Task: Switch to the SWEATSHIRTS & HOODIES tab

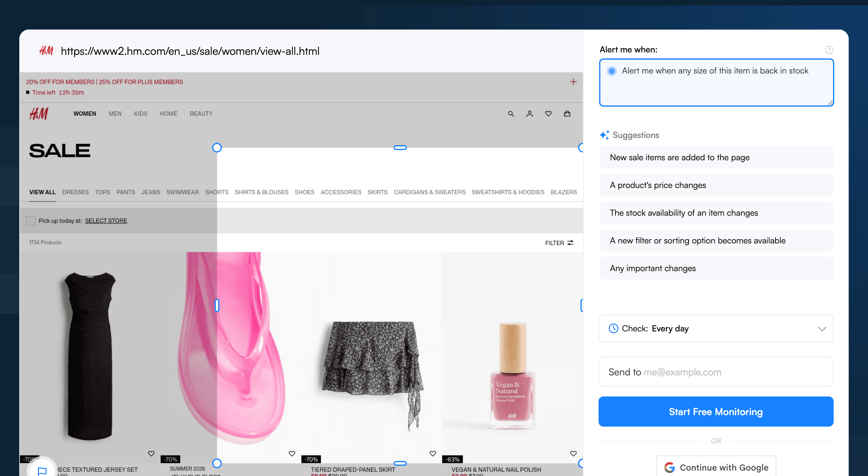Action: [508, 192]
